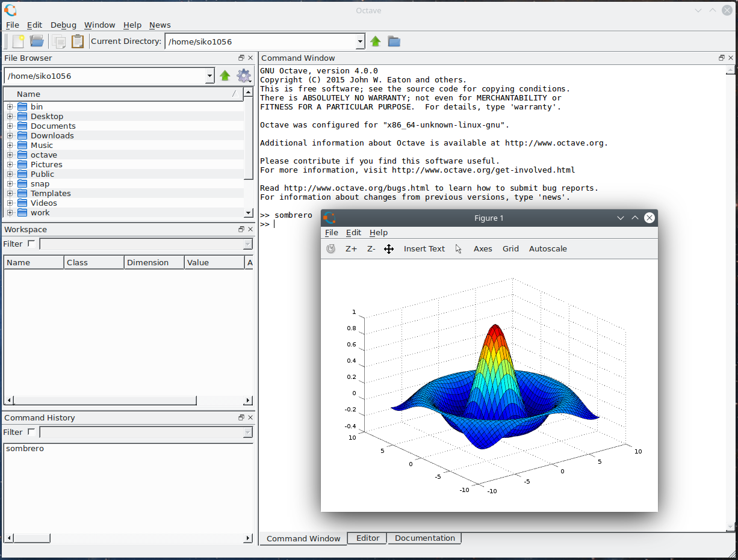Click green up-arrow next to Current Directory
The width and height of the screenshot is (738, 560).
376,42
